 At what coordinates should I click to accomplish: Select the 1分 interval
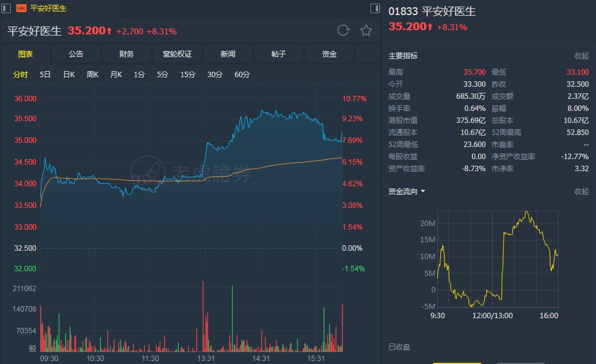139,74
